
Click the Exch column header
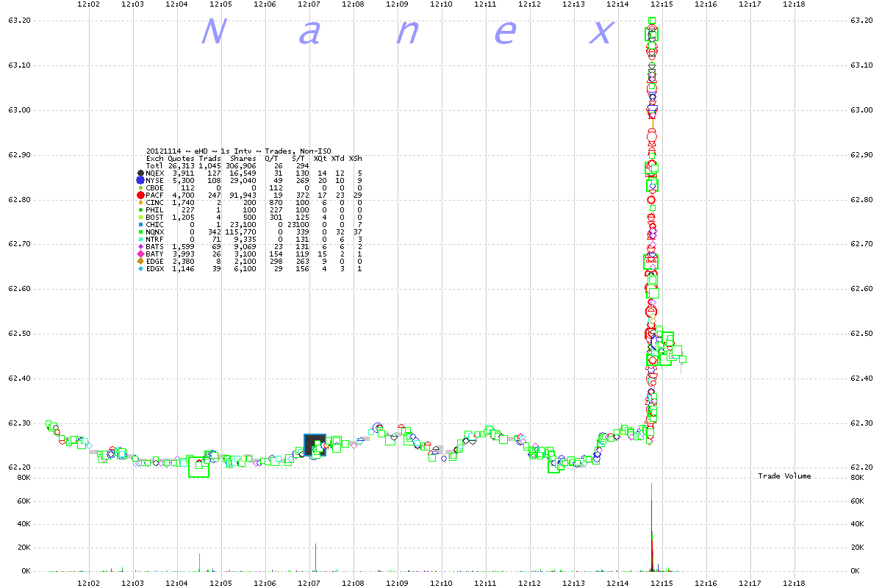pos(154,158)
